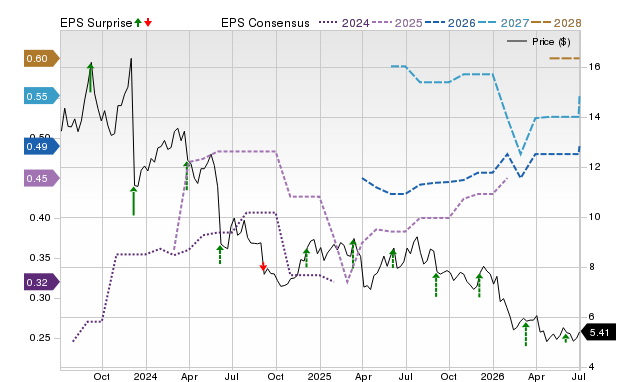
Task: Select the red negative surprise arrow on the chart
Action: click(x=263, y=267)
